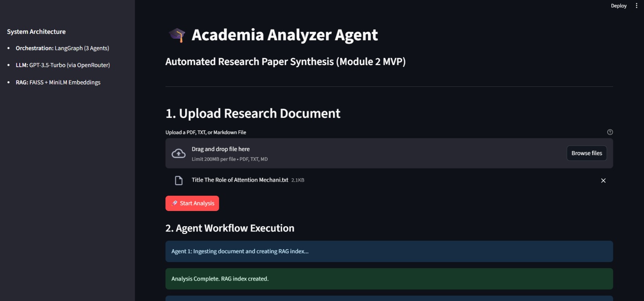Image resolution: width=644 pixels, height=301 pixels.
Task: Click the Upload Research Document heading
Action: tap(253, 114)
